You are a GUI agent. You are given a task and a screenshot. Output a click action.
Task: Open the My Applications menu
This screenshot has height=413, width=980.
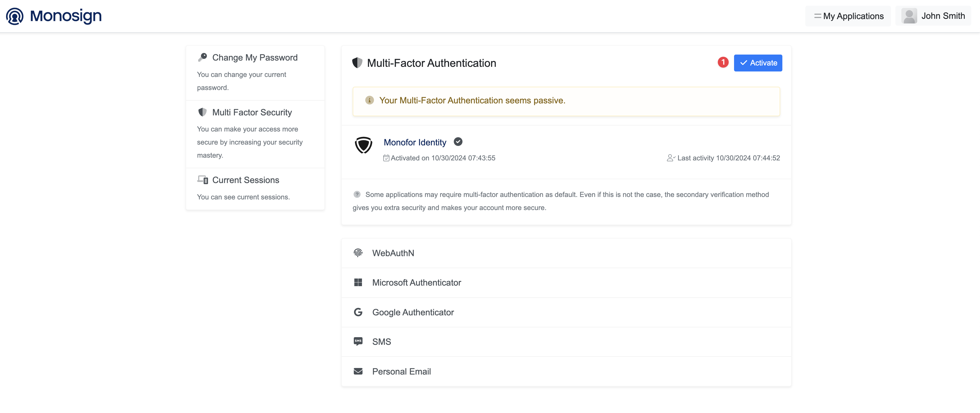click(848, 16)
